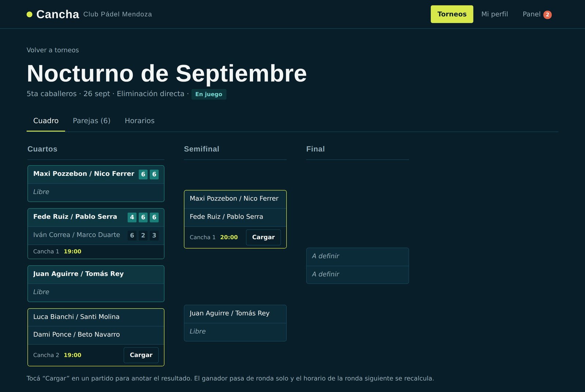The height and width of the screenshot is (392, 585).
Task: Select Maxi Pozzebon / Nico Ferrer in Cuartos
Action: [x=96, y=174]
